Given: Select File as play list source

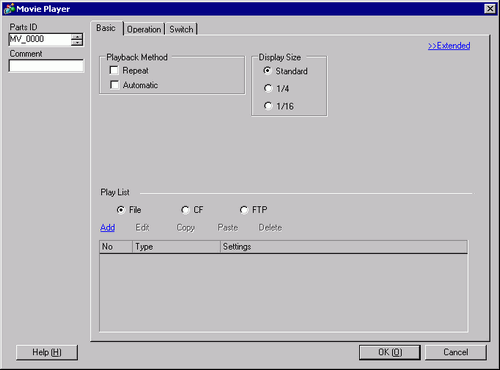Looking at the screenshot, I should pyautogui.click(x=121, y=210).
